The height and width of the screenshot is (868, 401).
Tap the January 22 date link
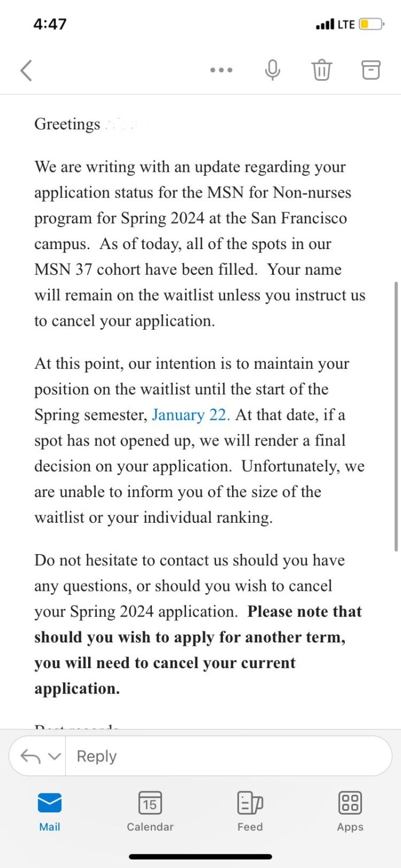[191, 415]
